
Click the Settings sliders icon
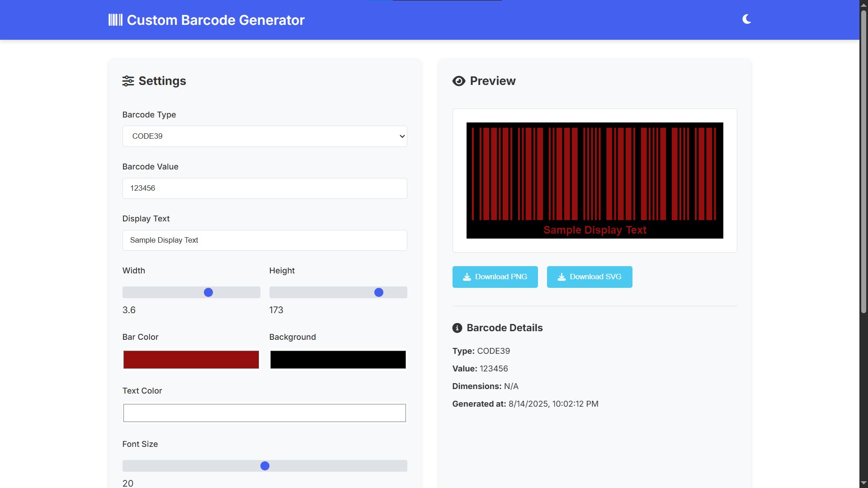(128, 81)
